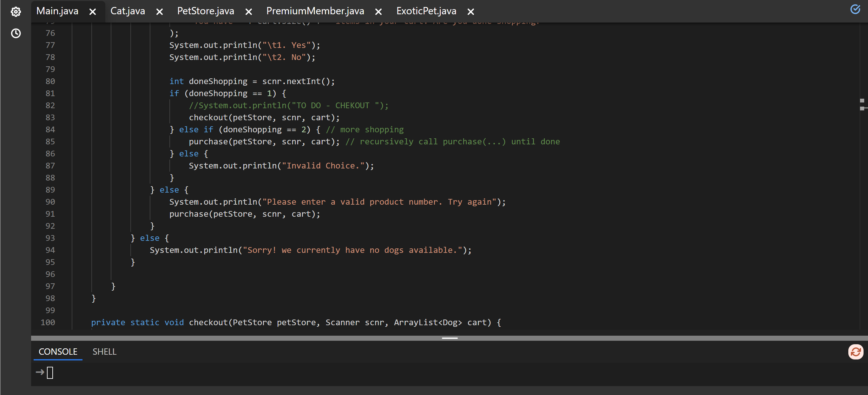Switch to the CONSOLE panel tab
The image size is (868, 395).
tap(58, 352)
